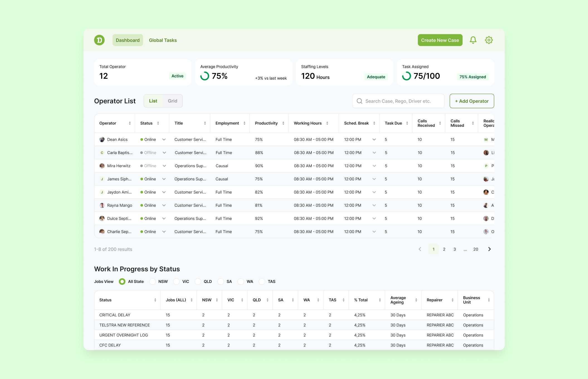Screen dimensions: 588x379
Task: Go to results page 2
Action: tap(444, 249)
